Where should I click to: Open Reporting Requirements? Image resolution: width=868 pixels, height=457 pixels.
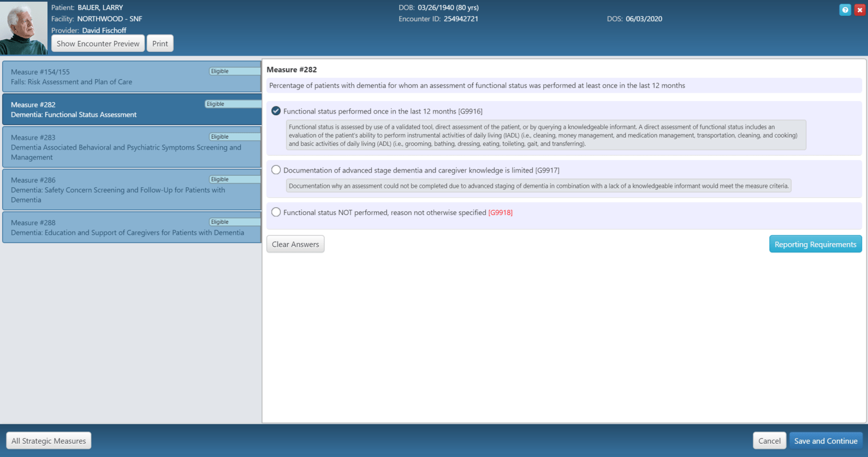816,244
